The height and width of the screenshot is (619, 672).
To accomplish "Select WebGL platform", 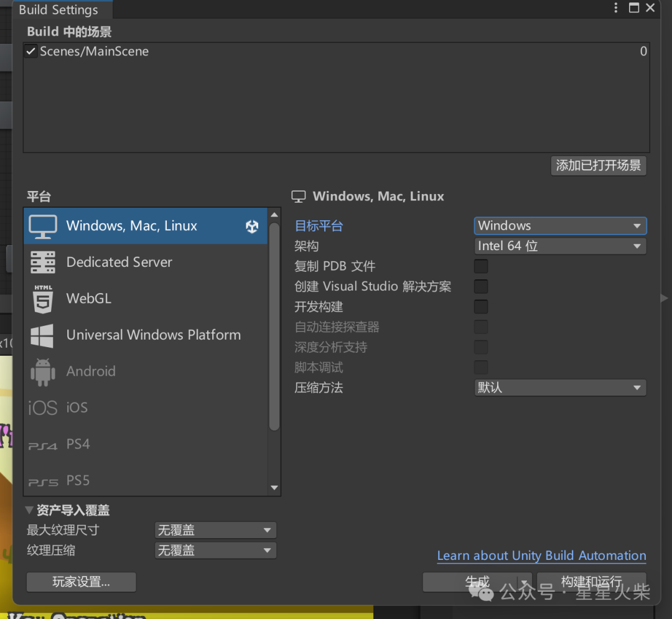I will (x=145, y=299).
